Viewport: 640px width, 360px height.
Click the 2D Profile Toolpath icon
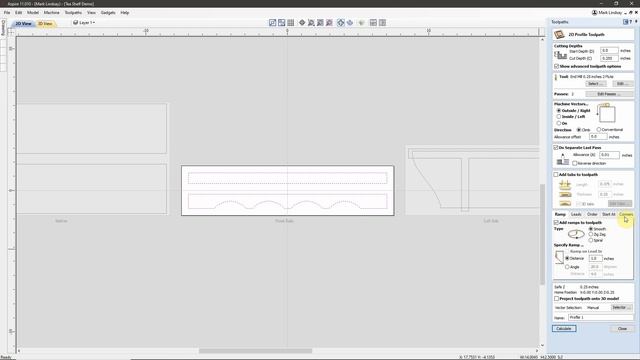pos(559,35)
